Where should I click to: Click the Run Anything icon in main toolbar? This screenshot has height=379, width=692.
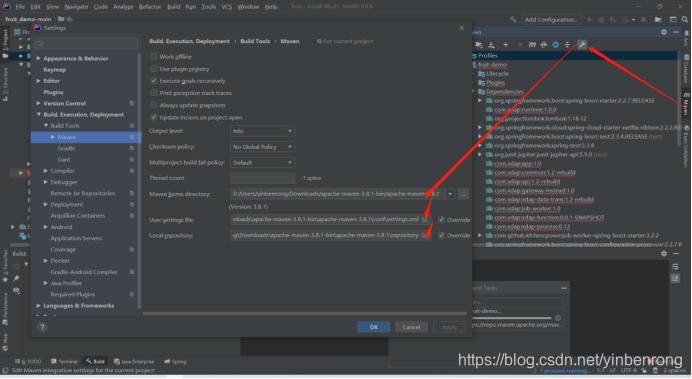click(673, 19)
